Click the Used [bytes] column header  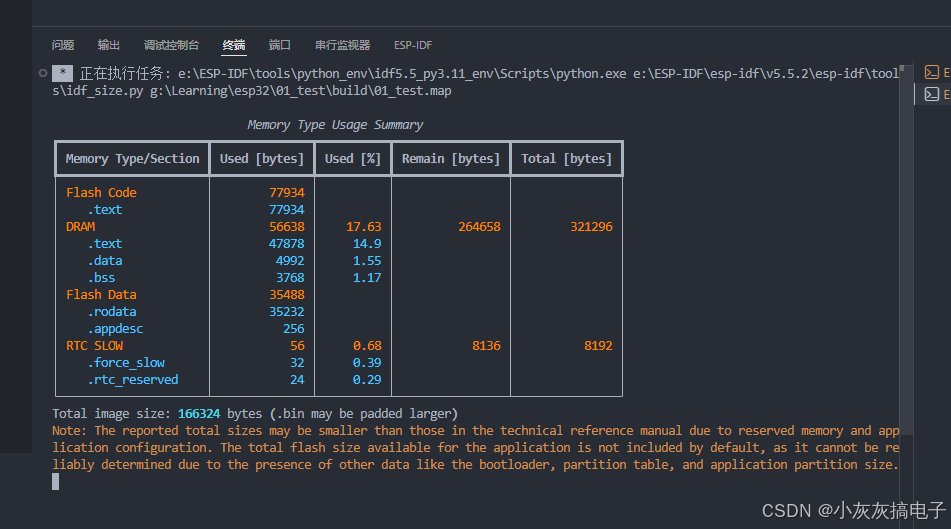(261, 158)
